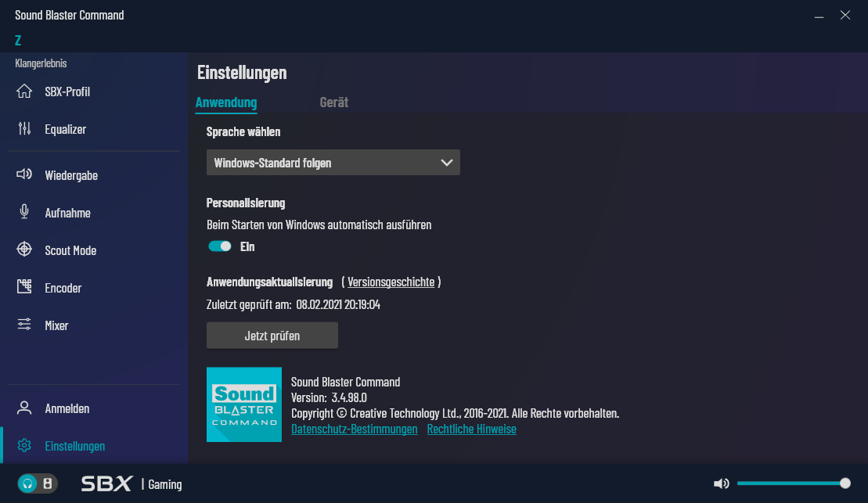The height and width of the screenshot is (503, 868).
Task: Click the Einstellungen gear icon
Action: 24,445
